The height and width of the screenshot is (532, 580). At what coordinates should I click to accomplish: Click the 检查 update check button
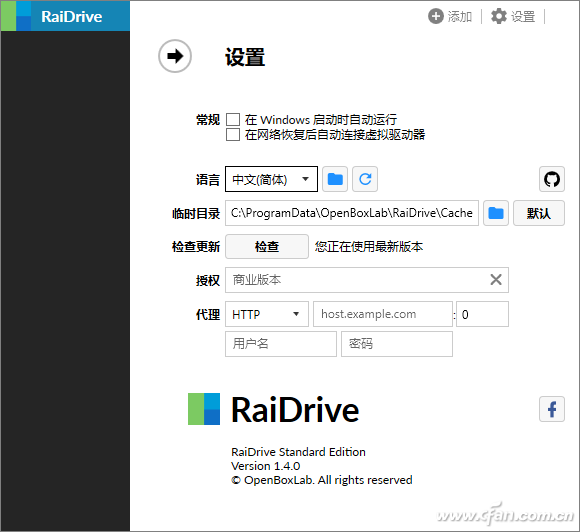click(x=267, y=246)
